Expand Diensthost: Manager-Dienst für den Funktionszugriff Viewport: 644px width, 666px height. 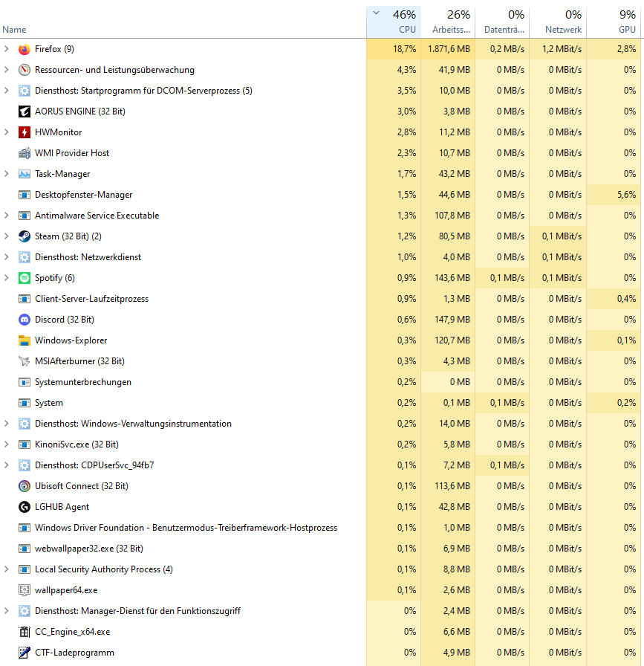click(x=7, y=611)
